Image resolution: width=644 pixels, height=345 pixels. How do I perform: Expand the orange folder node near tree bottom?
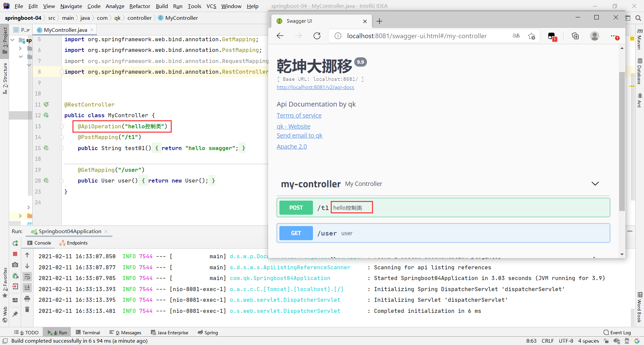[x=20, y=216]
